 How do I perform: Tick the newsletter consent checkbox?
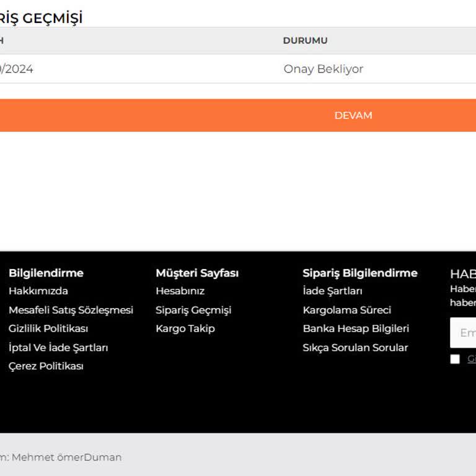[x=455, y=359]
